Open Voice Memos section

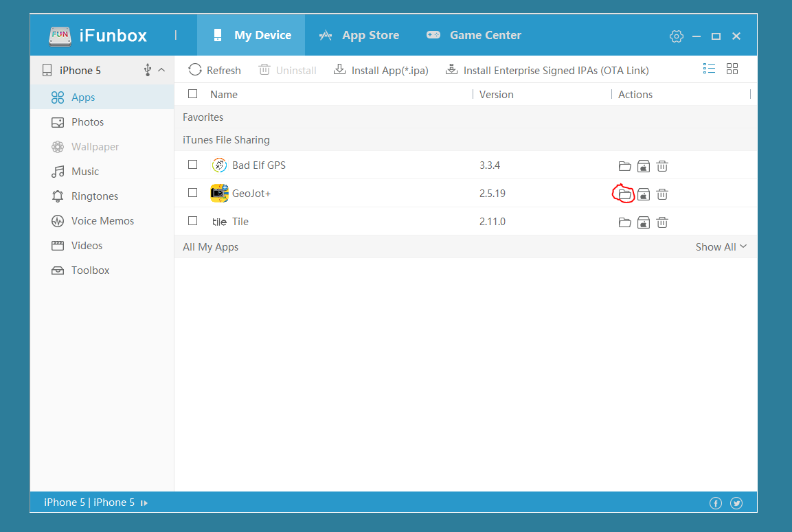click(102, 220)
